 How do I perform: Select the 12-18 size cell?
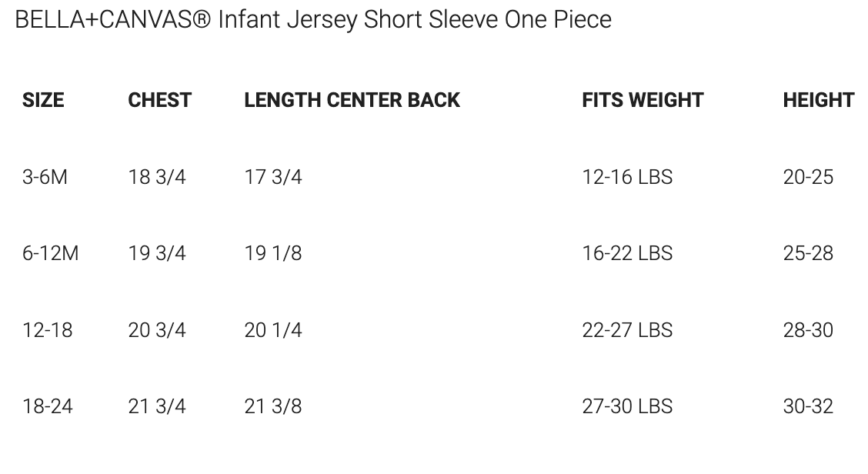pyautogui.click(x=47, y=330)
